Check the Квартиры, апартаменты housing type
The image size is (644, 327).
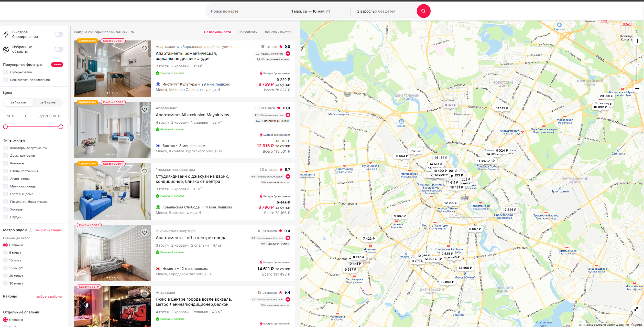click(x=5, y=148)
